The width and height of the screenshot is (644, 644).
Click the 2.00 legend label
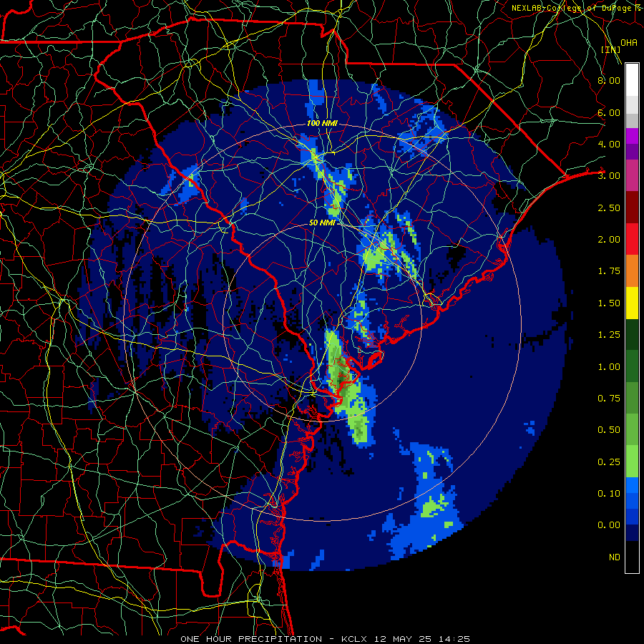point(609,240)
